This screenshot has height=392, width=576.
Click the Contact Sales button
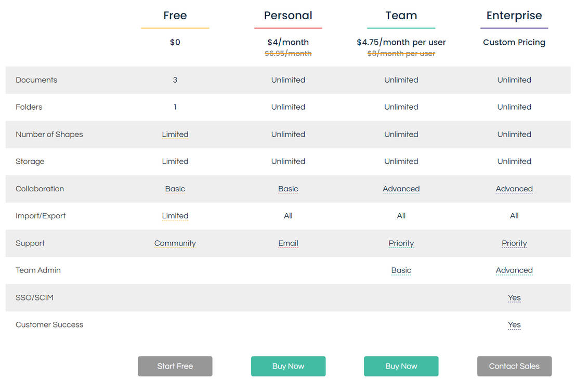click(x=514, y=366)
